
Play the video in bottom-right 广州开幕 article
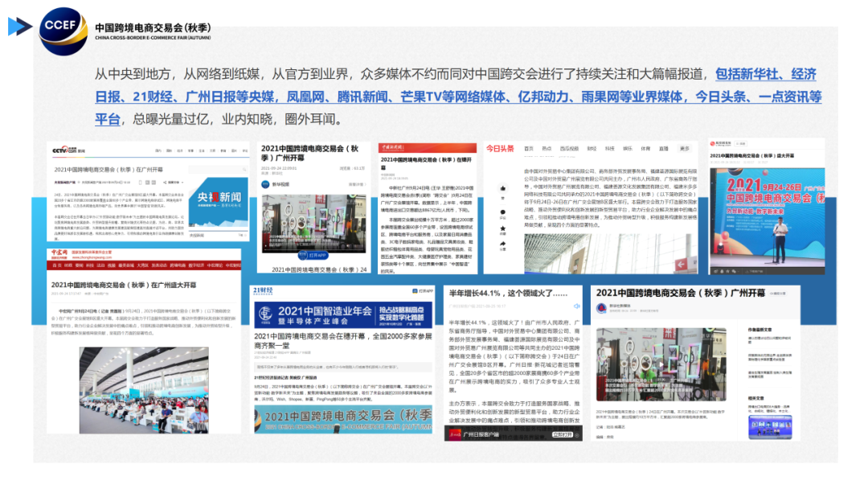[661, 364]
